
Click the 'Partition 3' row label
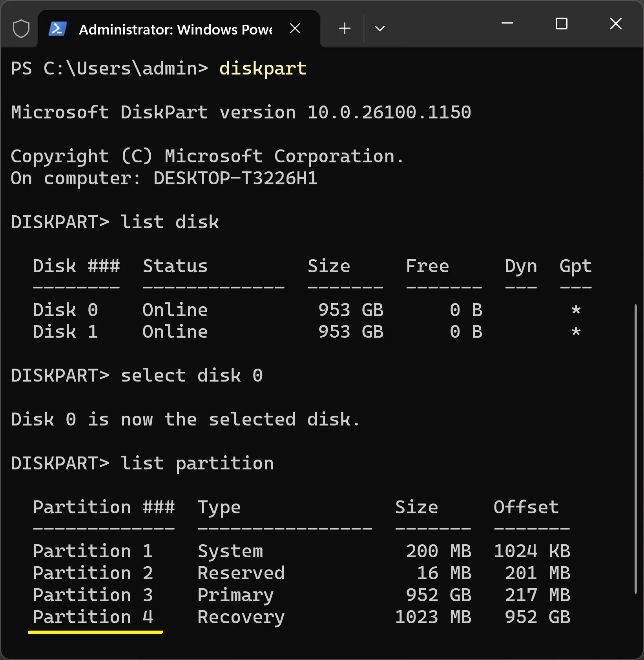tap(93, 595)
